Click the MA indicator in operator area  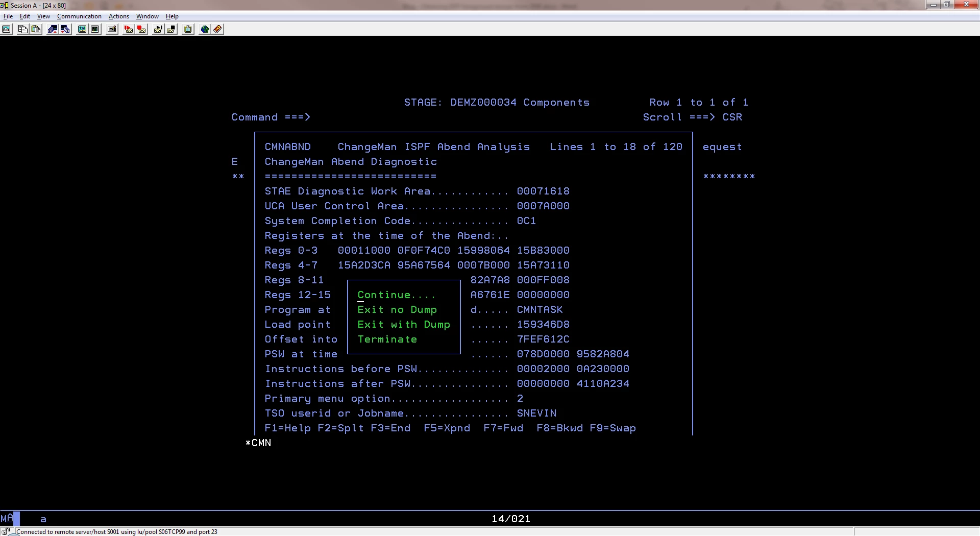7,519
